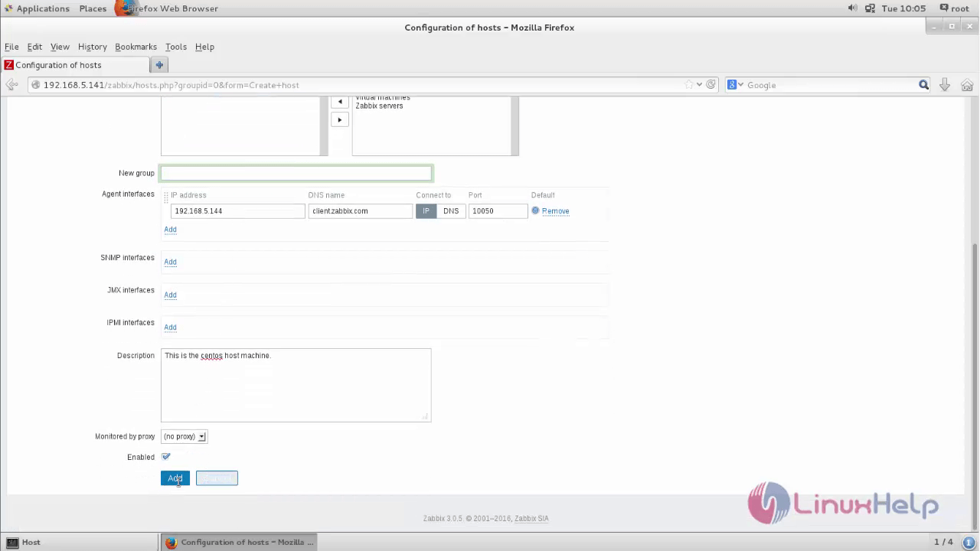Select Zabbix servers in other groups list
The height and width of the screenshot is (551, 980).
(379, 106)
